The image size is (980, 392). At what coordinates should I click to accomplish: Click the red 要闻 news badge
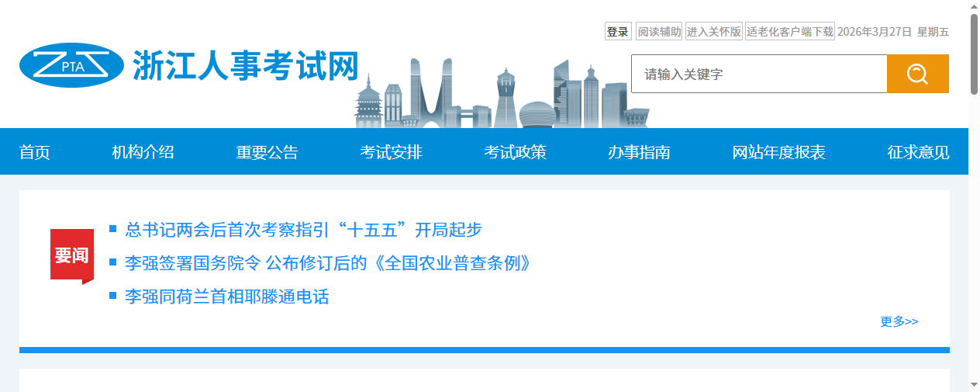[x=71, y=255]
